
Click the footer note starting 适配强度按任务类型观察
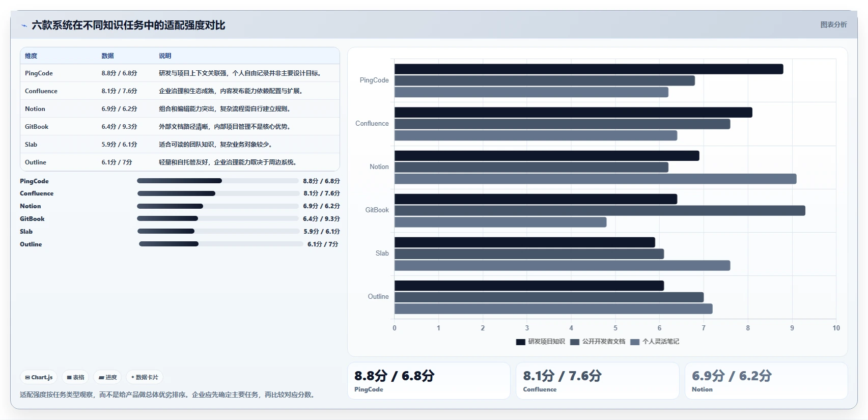[x=168, y=395]
